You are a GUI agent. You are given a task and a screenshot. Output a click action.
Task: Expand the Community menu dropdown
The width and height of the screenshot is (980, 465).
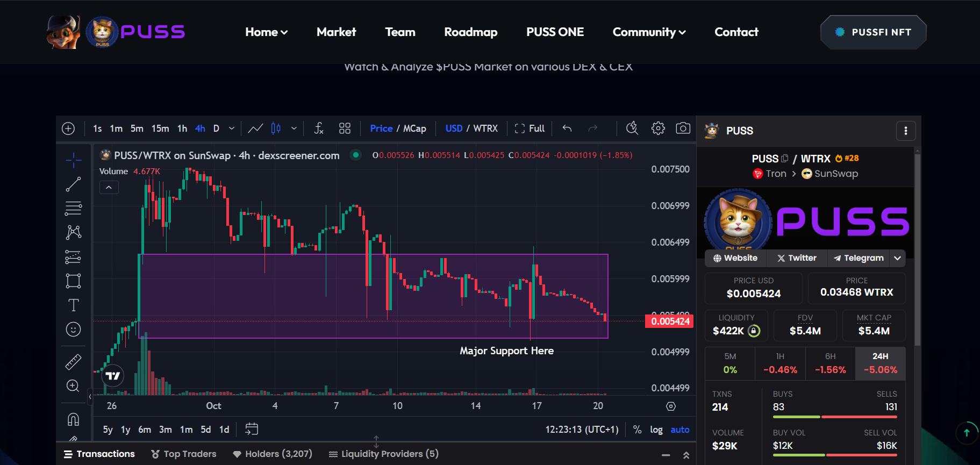[649, 32]
